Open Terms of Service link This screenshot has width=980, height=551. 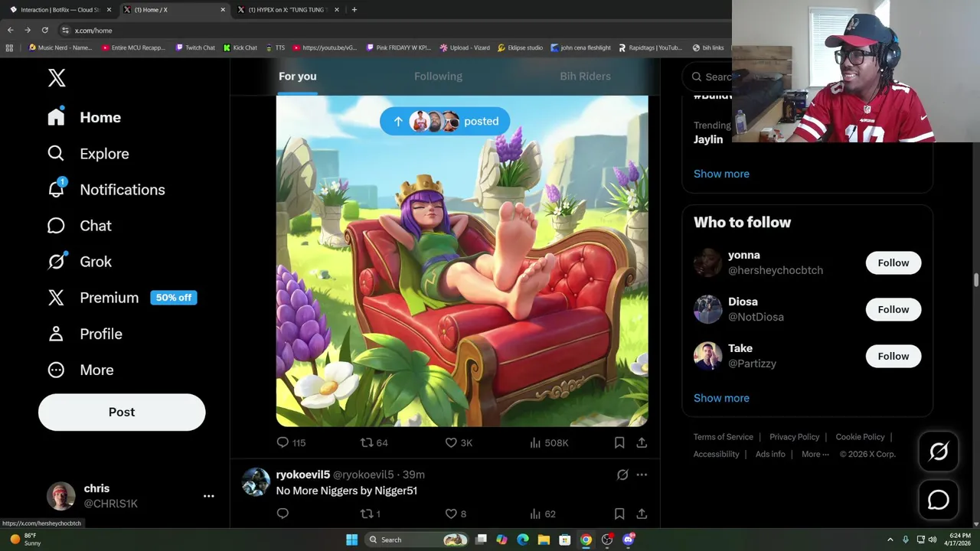(724, 437)
